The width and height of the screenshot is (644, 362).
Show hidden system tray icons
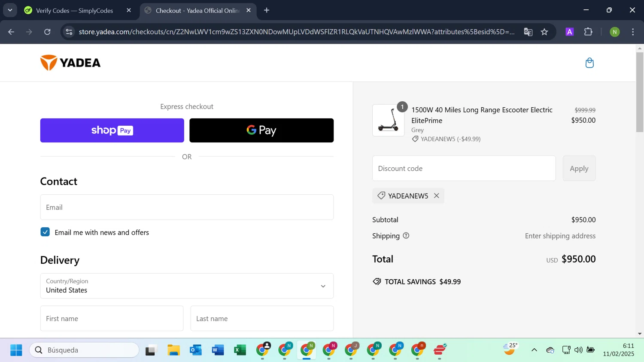(534, 350)
